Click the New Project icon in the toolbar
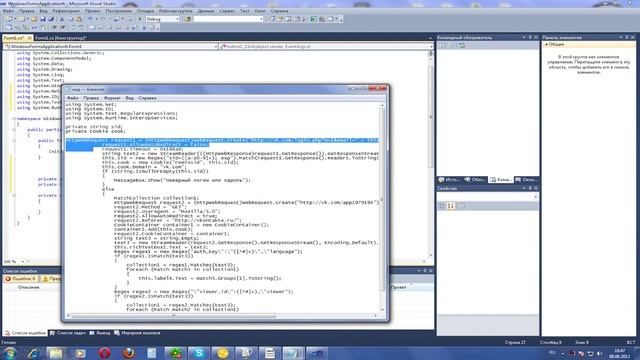This screenshot has height=360, width=640. [x=9, y=19]
